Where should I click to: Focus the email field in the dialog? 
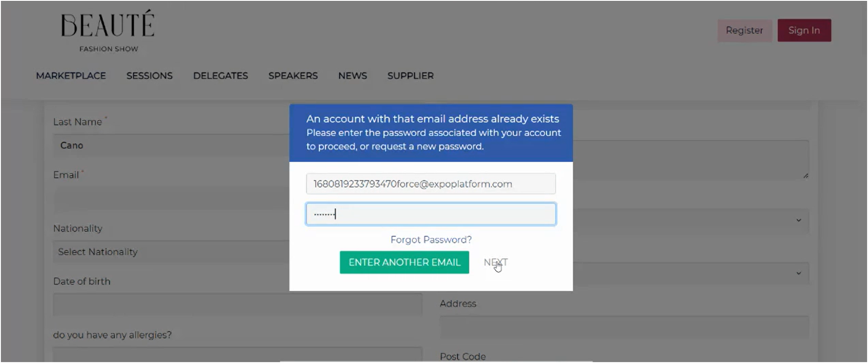pos(431,184)
